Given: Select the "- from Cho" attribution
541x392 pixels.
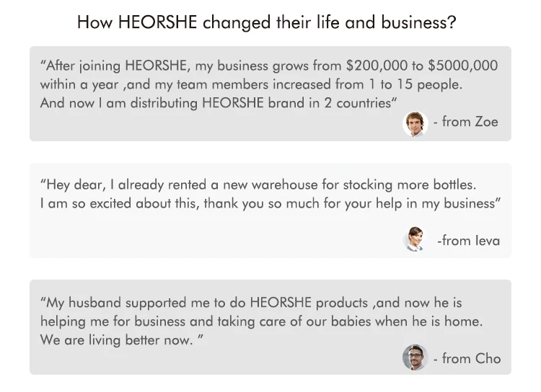Looking at the screenshot, I should point(467,358).
